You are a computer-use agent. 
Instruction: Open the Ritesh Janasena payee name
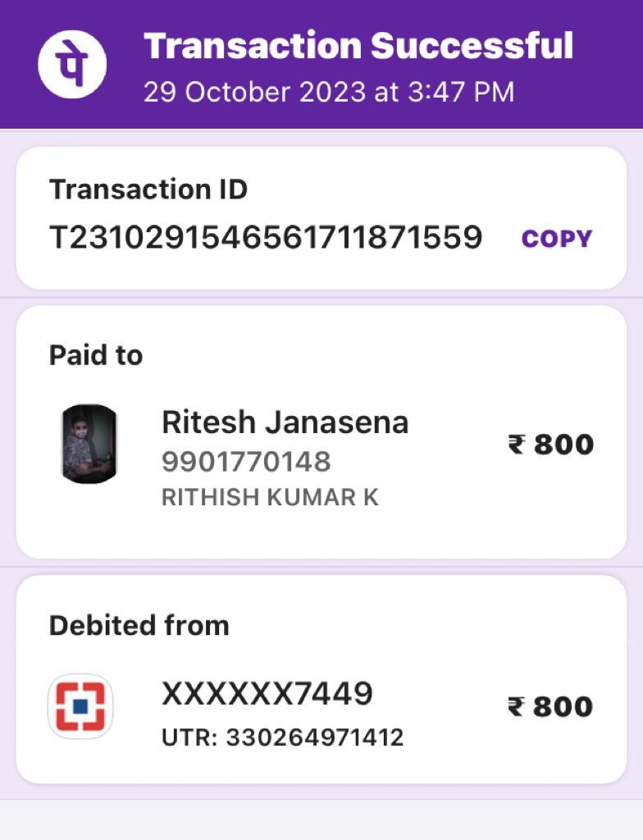pyautogui.click(x=285, y=422)
